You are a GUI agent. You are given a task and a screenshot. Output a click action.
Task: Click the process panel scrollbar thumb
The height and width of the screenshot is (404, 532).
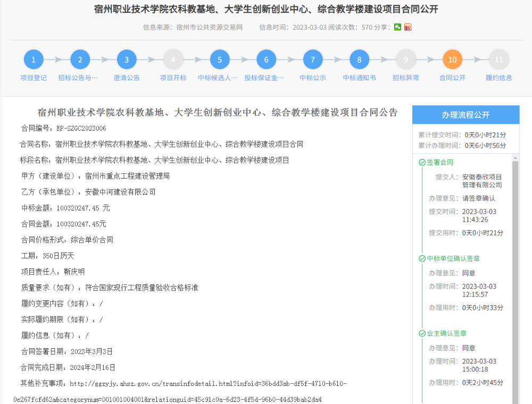click(516, 281)
